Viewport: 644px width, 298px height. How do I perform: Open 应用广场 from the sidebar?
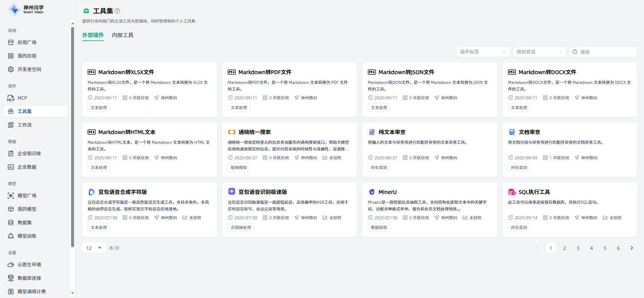[27, 42]
